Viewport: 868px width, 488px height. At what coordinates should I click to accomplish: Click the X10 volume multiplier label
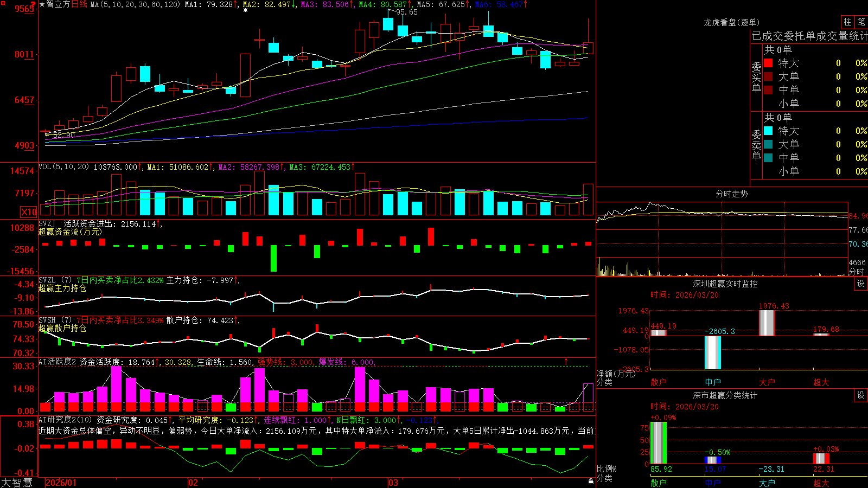pos(29,212)
